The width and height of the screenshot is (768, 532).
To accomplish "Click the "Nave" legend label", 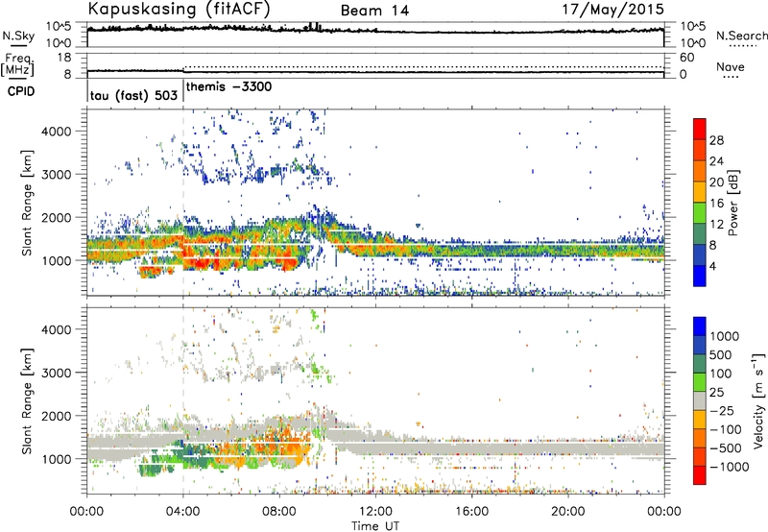I will pos(731,66).
